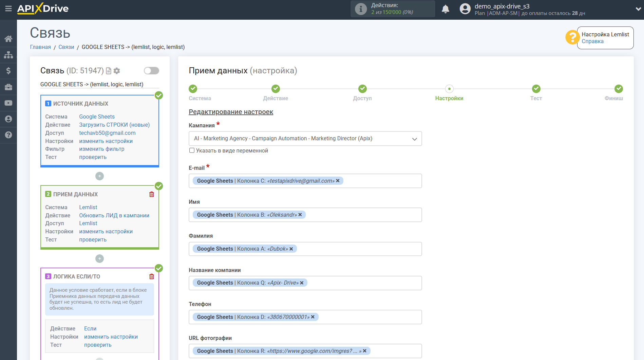Remove the Фамилия Колонка A tag
Image resolution: width=644 pixels, height=360 pixels.
click(x=291, y=249)
